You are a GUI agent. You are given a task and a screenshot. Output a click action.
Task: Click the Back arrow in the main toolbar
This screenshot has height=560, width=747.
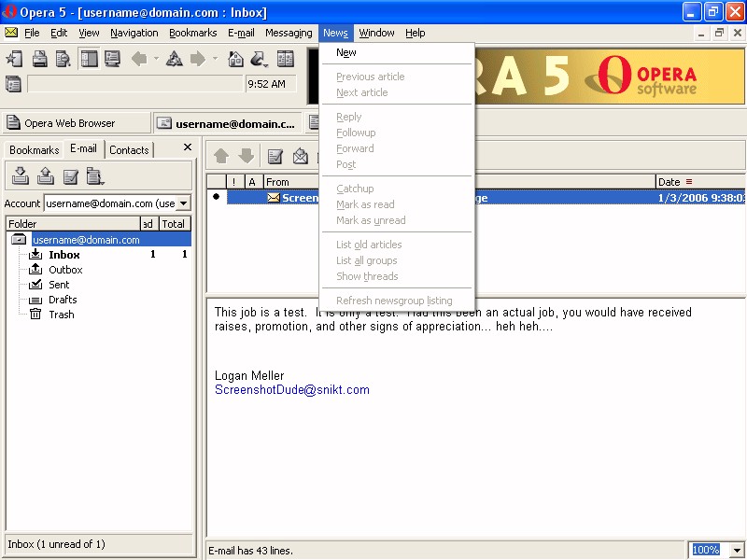(x=139, y=60)
